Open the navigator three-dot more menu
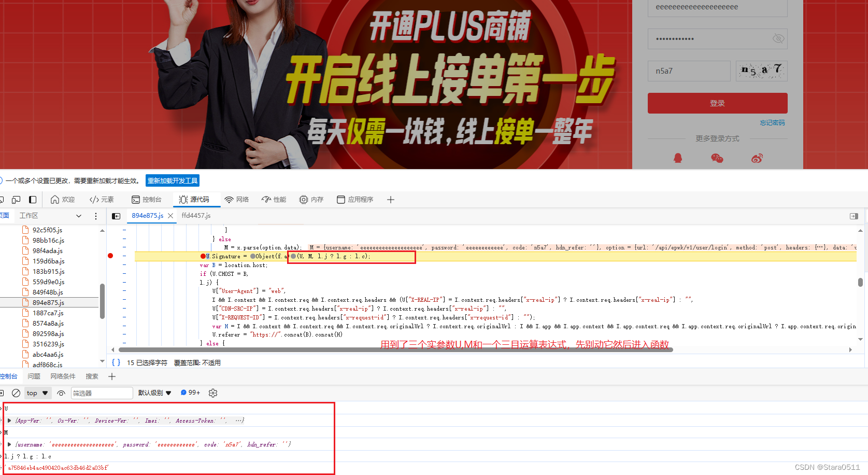The width and height of the screenshot is (868, 475). click(x=96, y=216)
